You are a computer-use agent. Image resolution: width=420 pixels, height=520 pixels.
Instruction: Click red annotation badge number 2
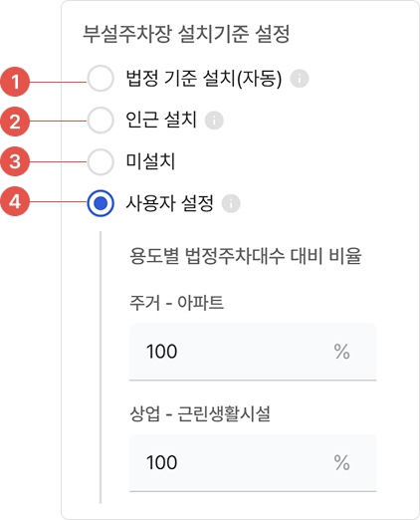click(x=15, y=122)
